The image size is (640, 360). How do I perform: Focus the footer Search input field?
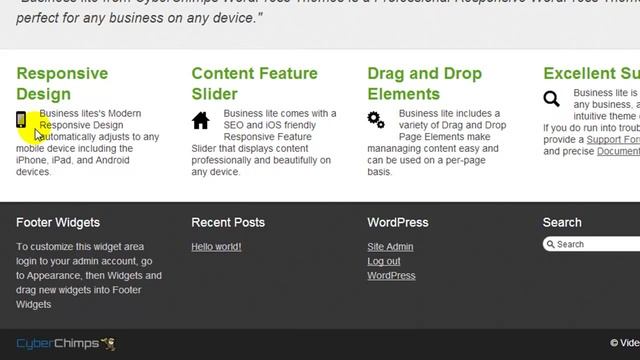coord(591,244)
